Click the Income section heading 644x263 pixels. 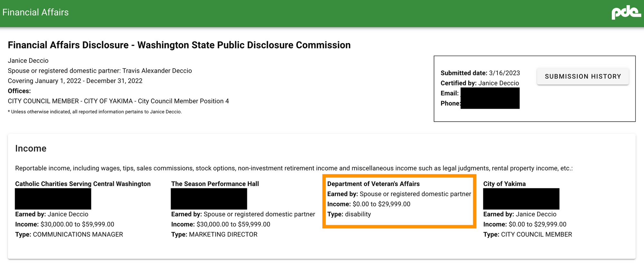31,148
